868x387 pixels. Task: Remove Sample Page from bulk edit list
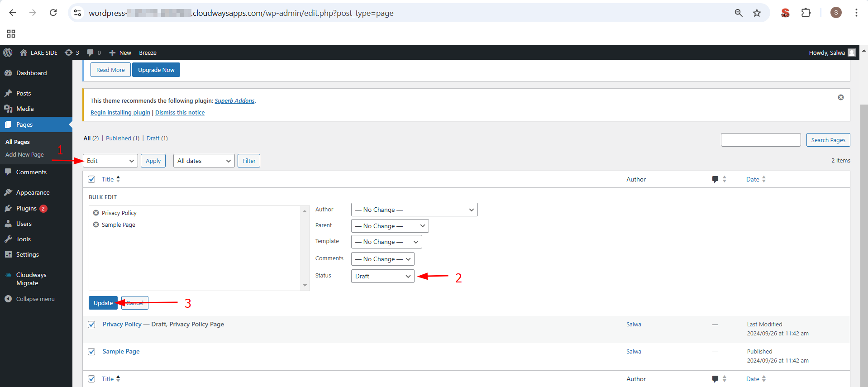(96, 225)
